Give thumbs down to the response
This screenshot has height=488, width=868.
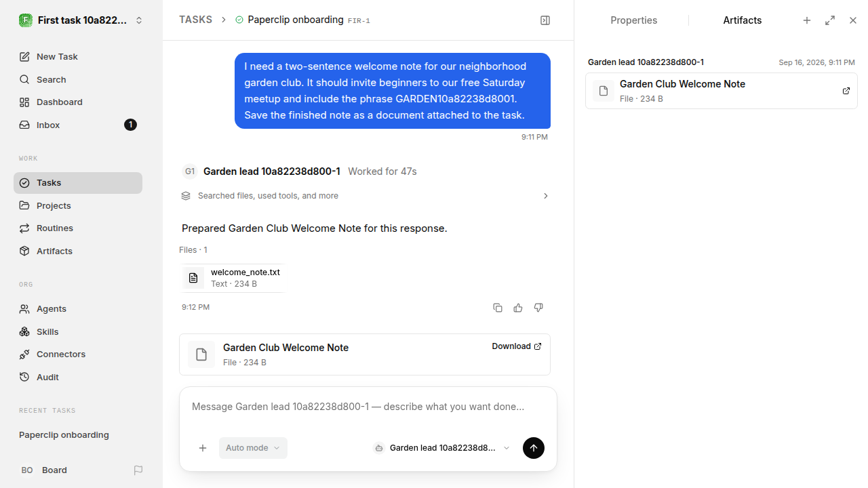pos(538,308)
